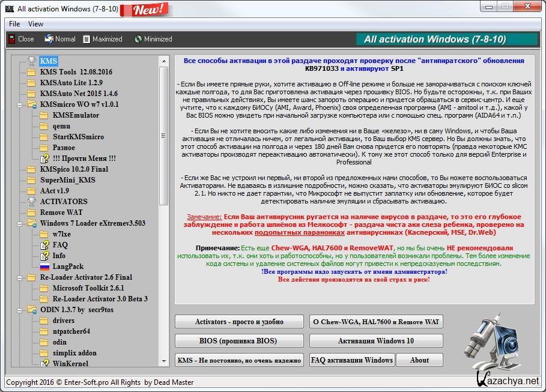Select the Microsoft Toolkit 2.6.1 item

pyautogui.click(x=88, y=288)
